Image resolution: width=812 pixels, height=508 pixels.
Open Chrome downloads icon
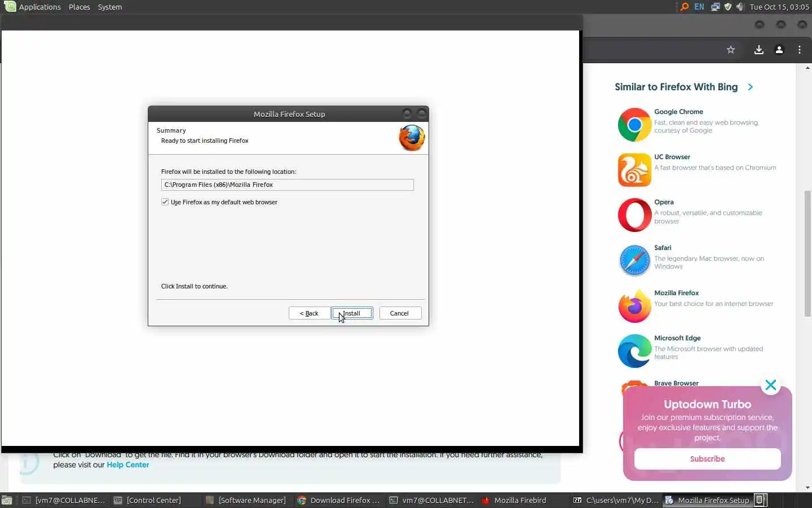[759, 50]
